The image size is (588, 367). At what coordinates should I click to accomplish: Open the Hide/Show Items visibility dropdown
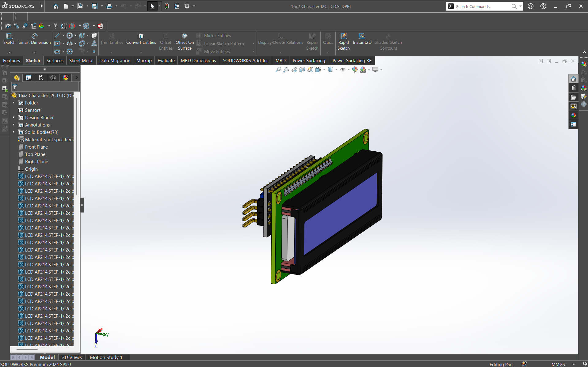[x=349, y=70]
